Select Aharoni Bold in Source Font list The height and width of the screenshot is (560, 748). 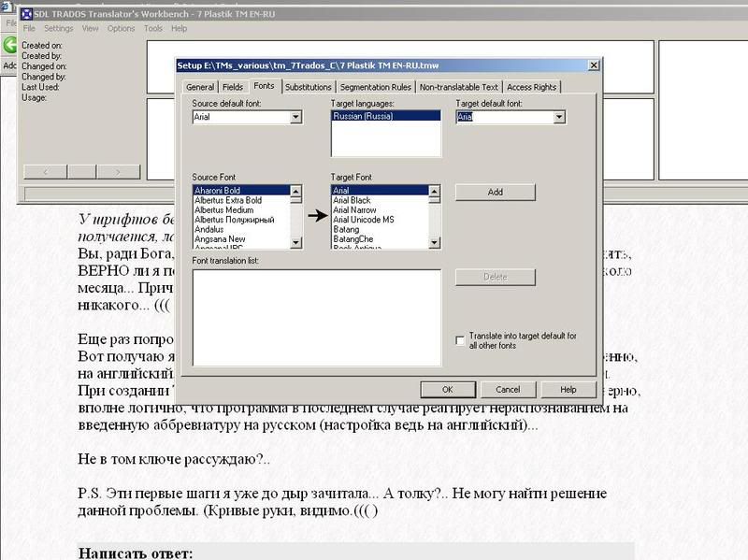tap(241, 191)
